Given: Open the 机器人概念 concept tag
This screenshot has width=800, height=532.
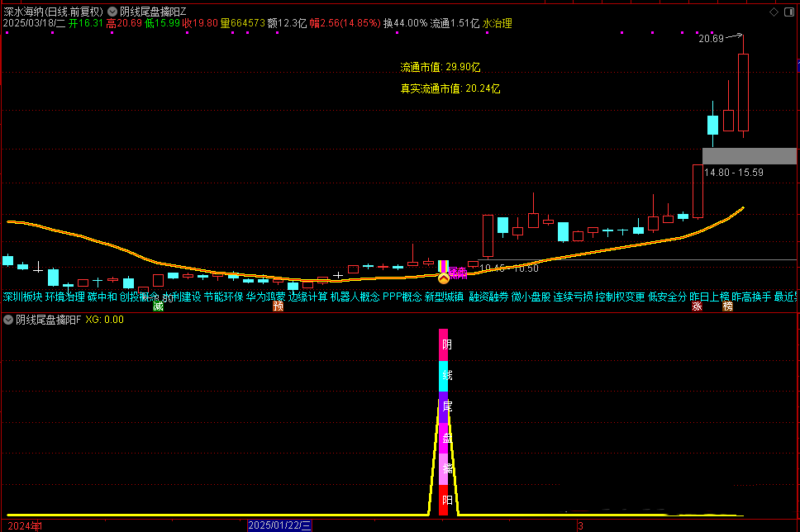Looking at the screenshot, I should point(355,297).
